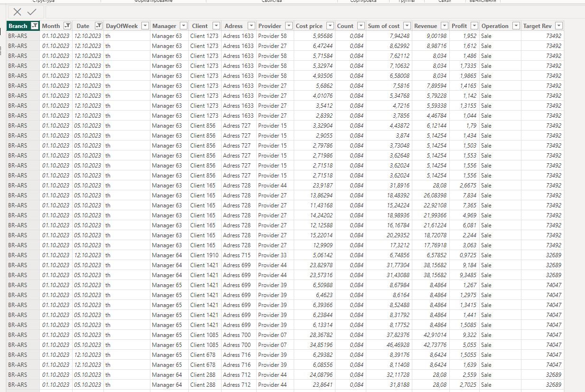Open the Month column filter dropdown
Image resolution: width=585 pixels, height=392 pixels.
click(x=67, y=26)
